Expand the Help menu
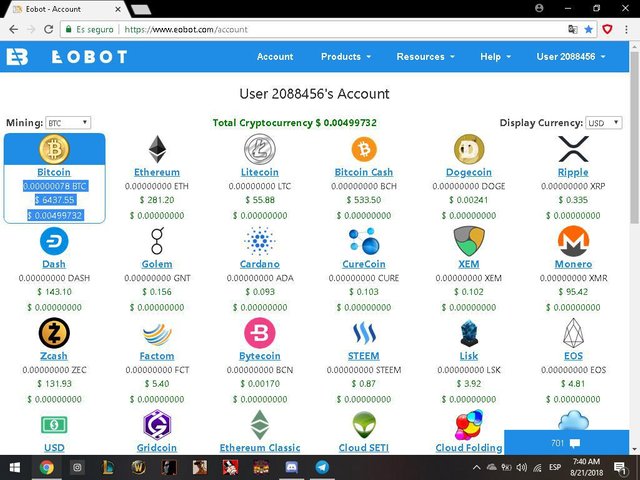The image size is (640, 480). click(496, 57)
